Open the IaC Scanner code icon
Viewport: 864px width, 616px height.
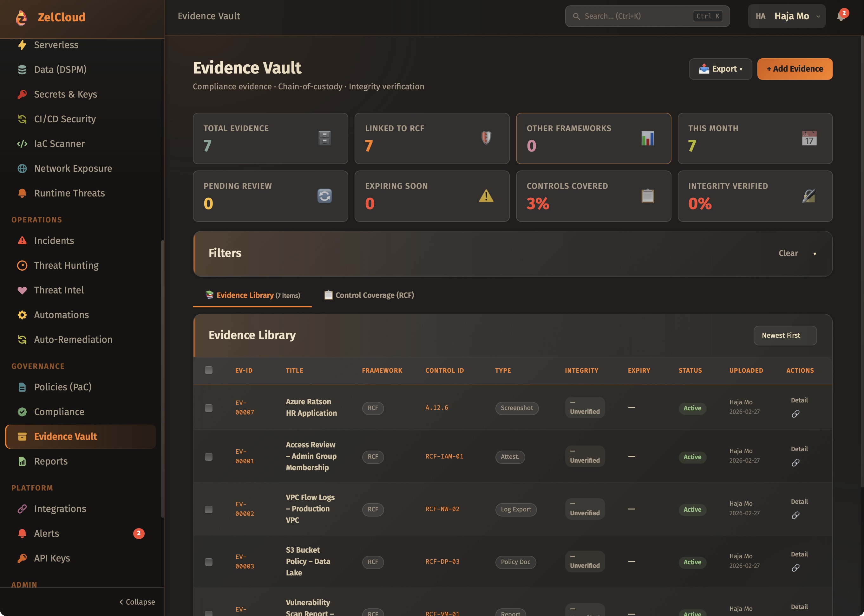click(22, 144)
